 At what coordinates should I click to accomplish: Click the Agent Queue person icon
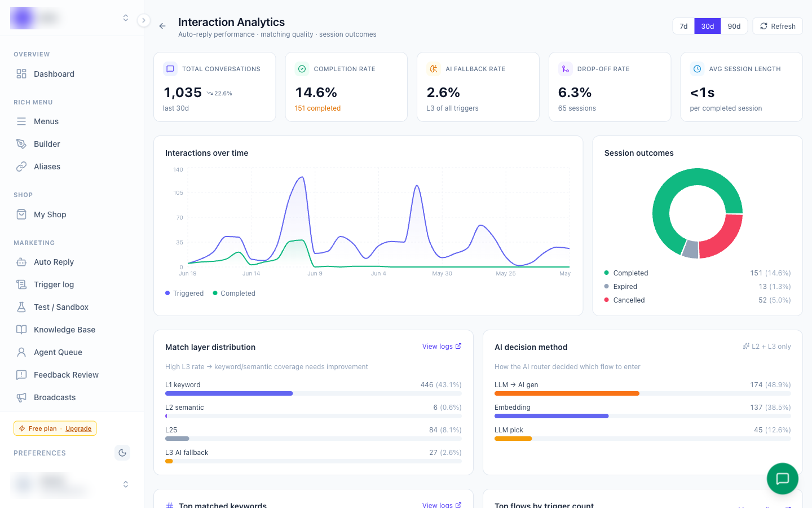tap(21, 352)
